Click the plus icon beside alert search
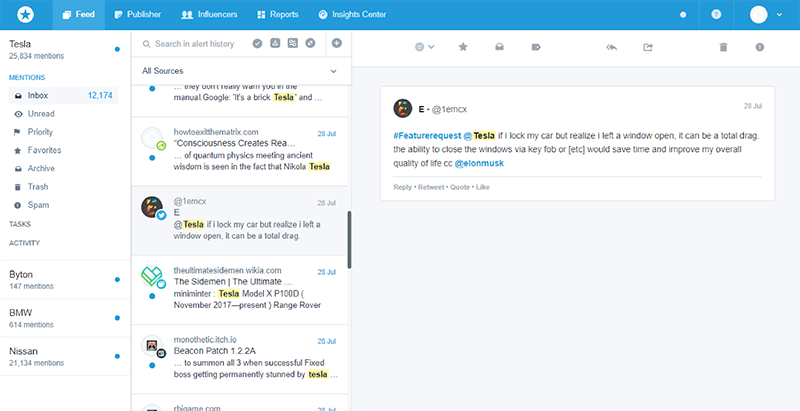 pyautogui.click(x=336, y=44)
